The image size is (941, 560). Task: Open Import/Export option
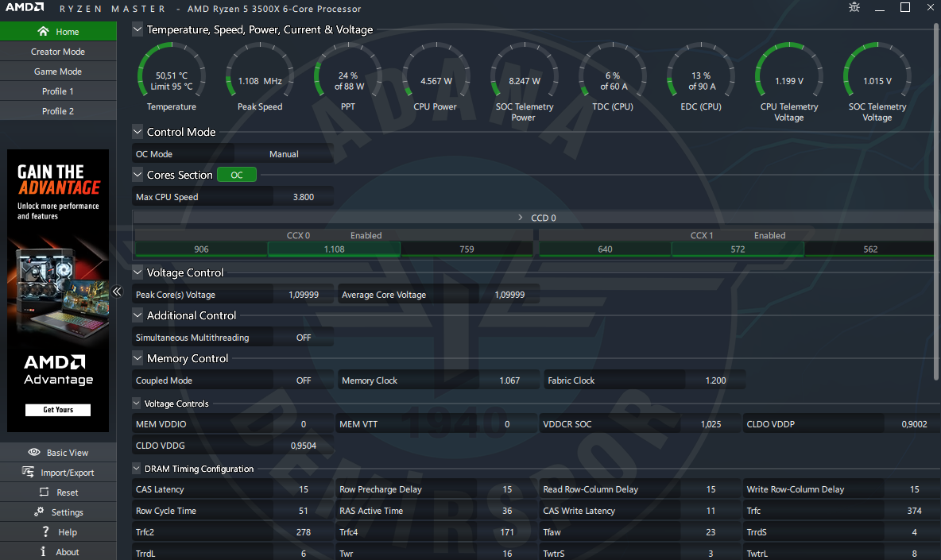tap(58, 472)
